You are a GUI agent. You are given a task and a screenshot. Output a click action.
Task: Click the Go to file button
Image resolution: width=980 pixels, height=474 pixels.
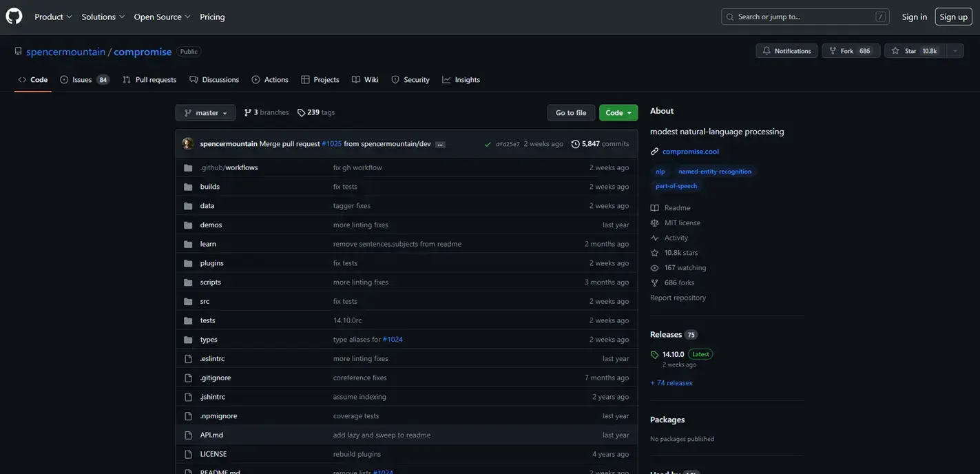point(571,113)
